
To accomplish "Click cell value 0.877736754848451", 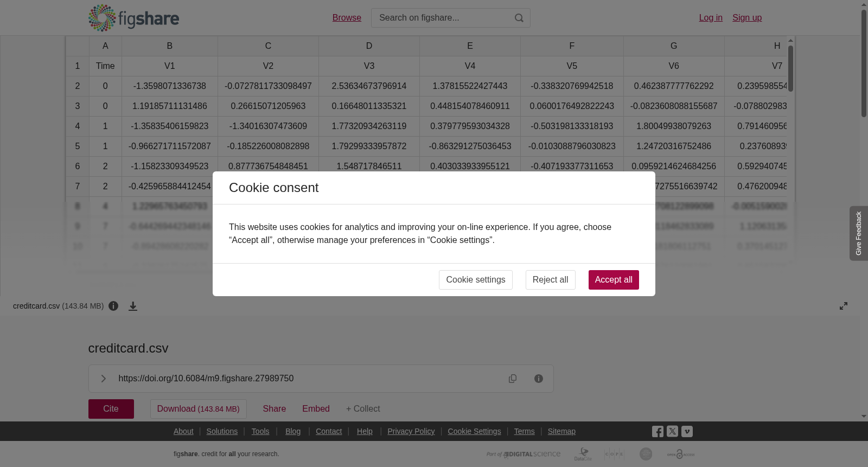I will [x=268, y=167].
